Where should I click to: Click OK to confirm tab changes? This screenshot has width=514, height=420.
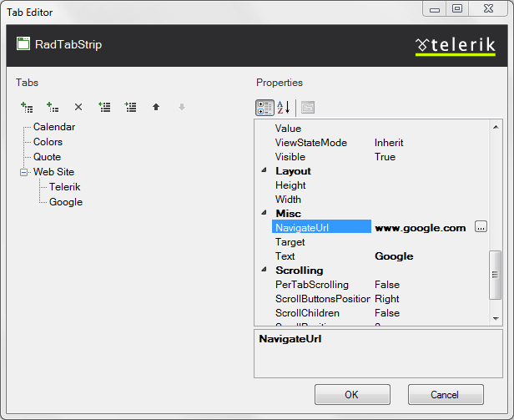pos(352,394)
